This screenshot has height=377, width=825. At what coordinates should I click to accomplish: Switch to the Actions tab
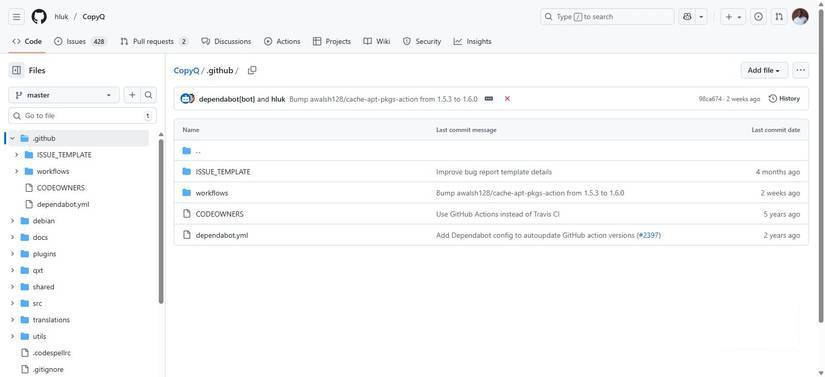click(x=282, y=41)
